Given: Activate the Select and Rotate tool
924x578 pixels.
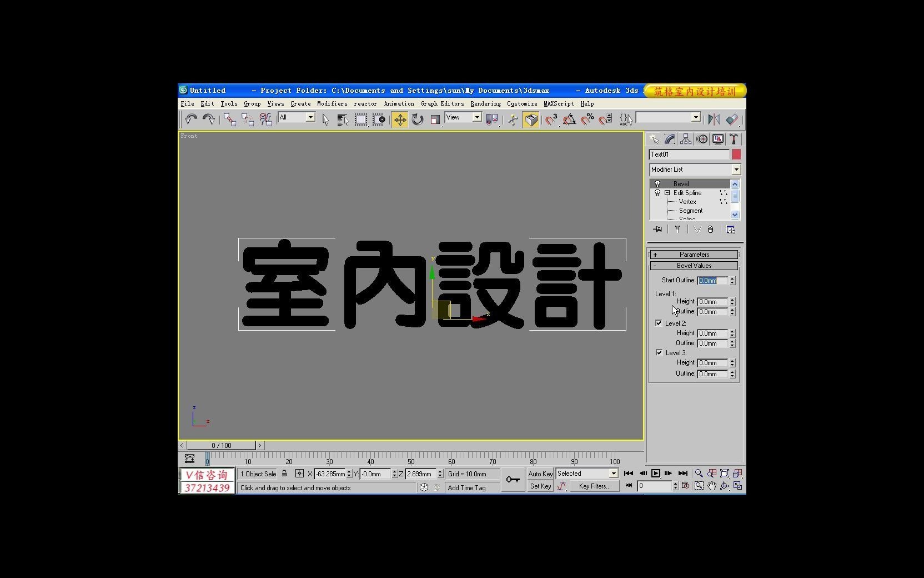Looking at the screenshot, I should 417,119.
